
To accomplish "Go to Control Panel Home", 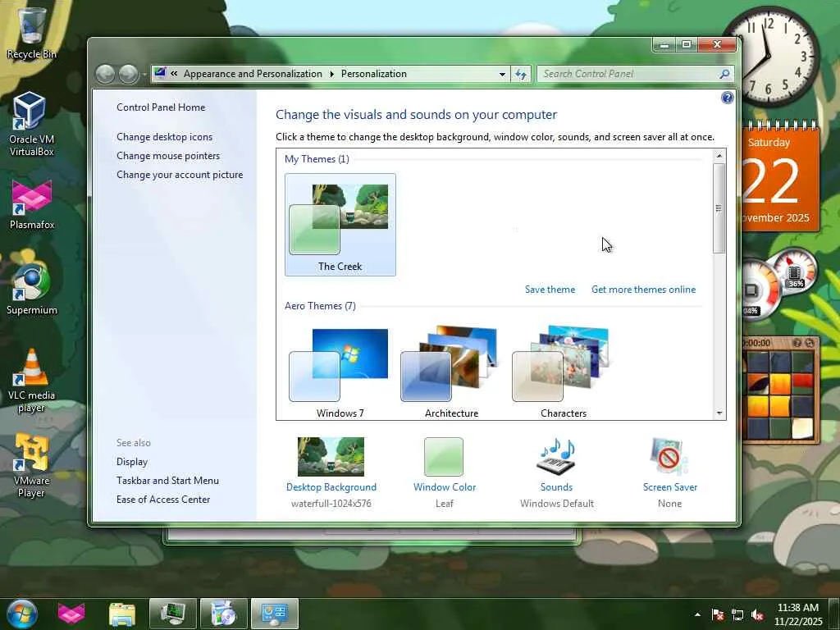I will (161, 107).
